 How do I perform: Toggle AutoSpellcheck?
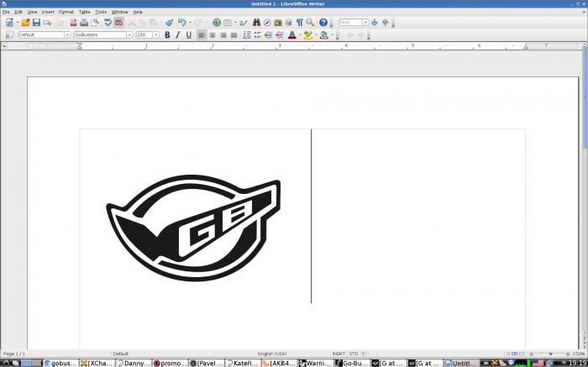point(119,23)
